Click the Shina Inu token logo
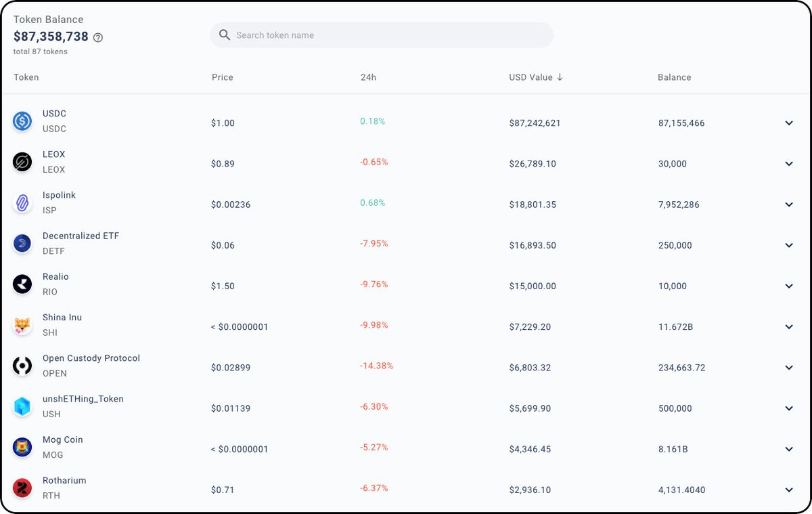812x514 pixels. [x=22, y=325]
